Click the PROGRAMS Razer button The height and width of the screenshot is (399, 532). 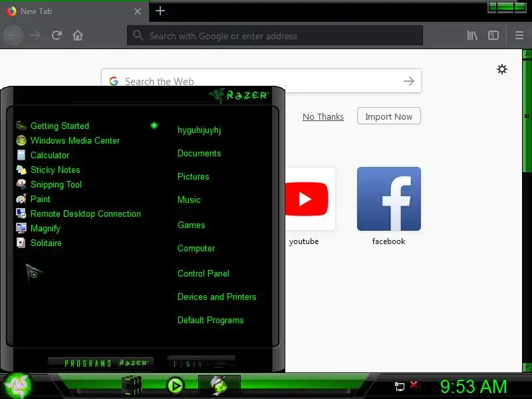(x=101, y=363)
